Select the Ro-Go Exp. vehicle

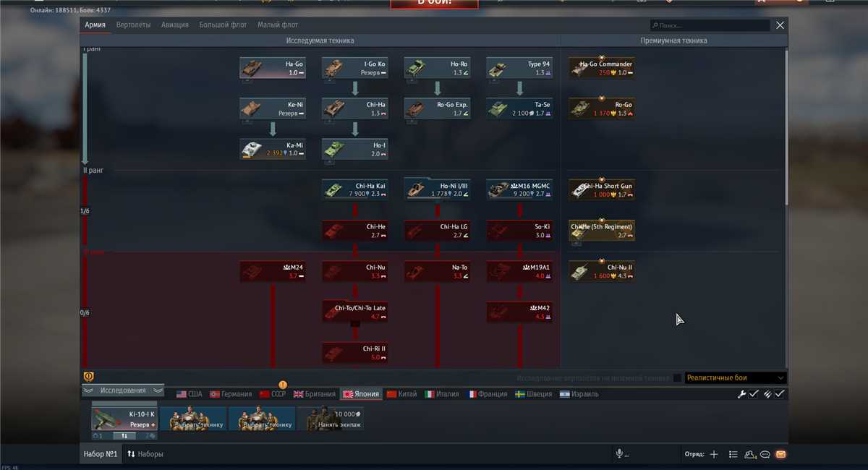(438, 108)
